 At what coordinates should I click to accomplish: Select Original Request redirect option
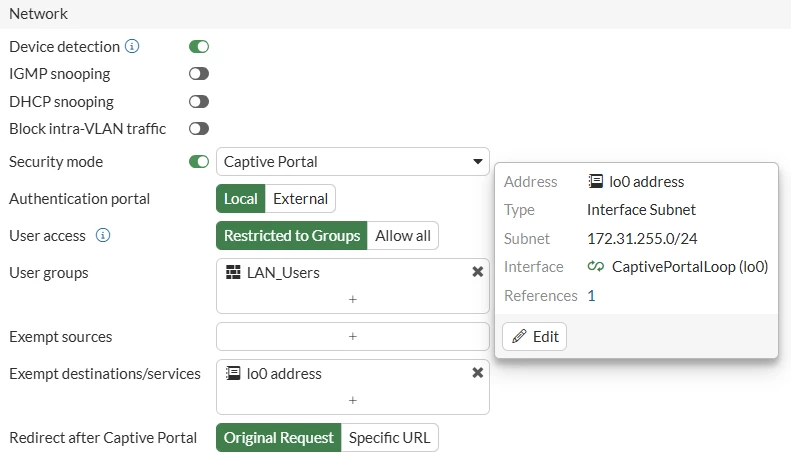click(x=278, y=437)
